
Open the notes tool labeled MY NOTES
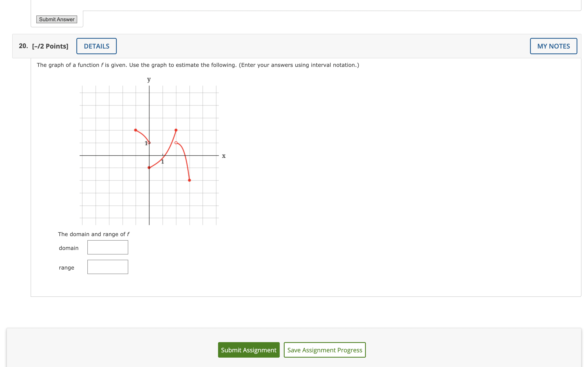pos(553,46)
